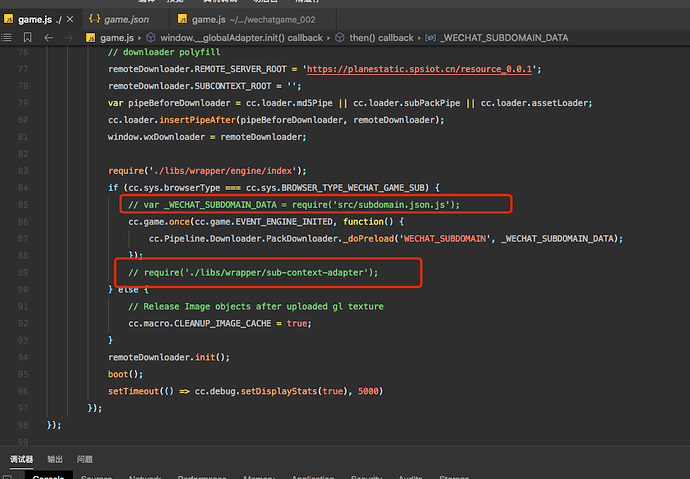Screen dimensions: 690x479
Task: Open the 问题 panel tab
Action: click(x=84, y=459)
